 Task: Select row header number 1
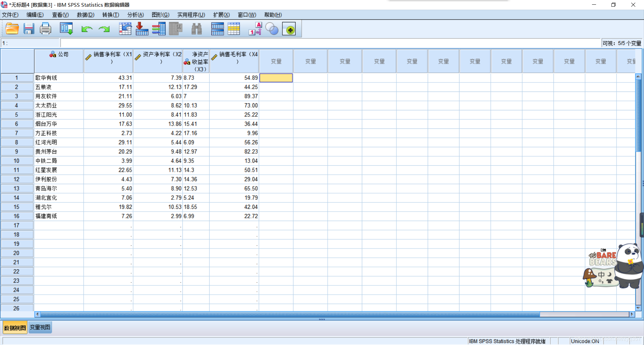tap(17, 78)
